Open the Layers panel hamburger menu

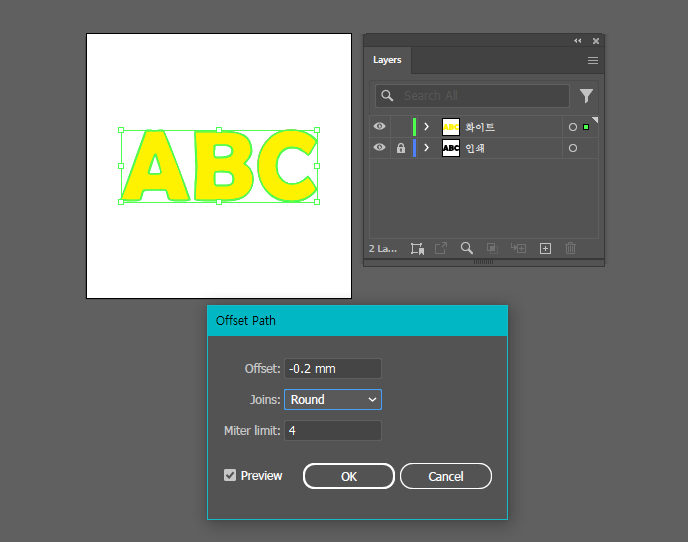593,61
